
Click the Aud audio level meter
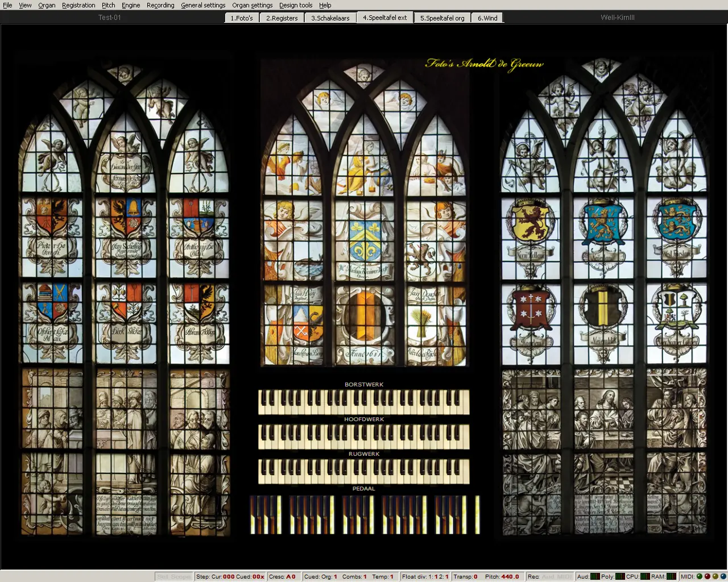(595, 576)
